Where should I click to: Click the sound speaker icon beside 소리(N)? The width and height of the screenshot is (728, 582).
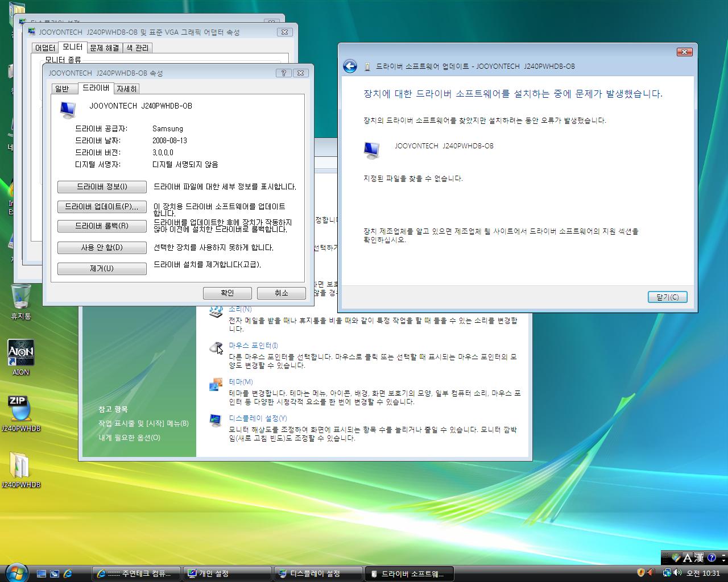(x=216, y=312)
